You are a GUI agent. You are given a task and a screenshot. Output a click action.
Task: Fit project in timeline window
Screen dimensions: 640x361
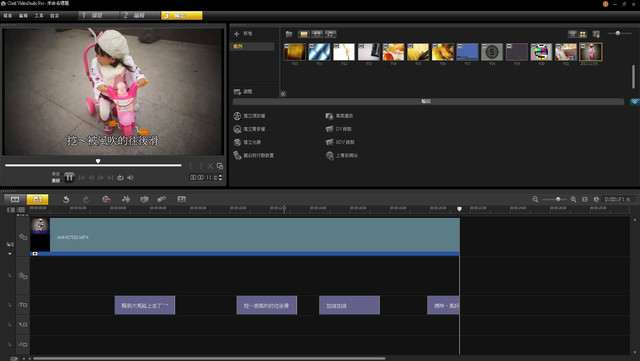(x=584, y=199)
